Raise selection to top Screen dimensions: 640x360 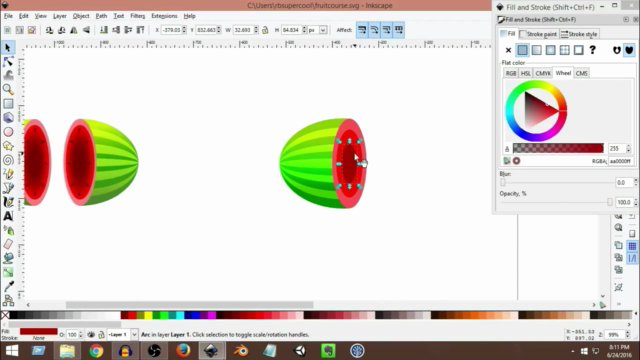140,30
